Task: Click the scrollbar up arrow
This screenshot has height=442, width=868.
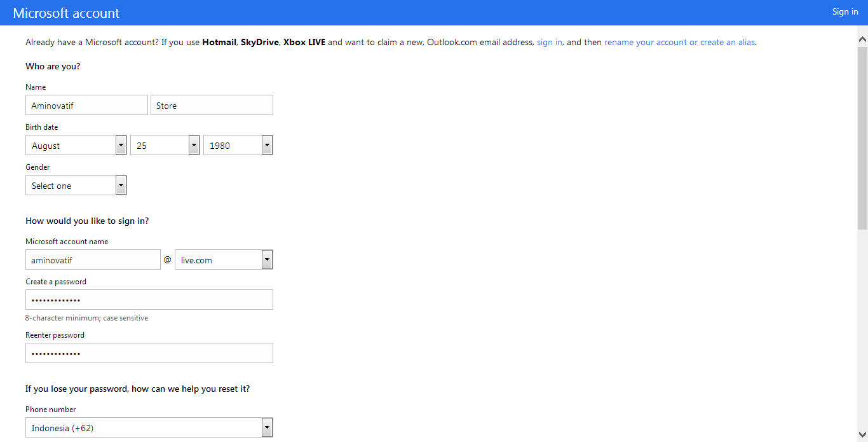Action: coord(862,39)
